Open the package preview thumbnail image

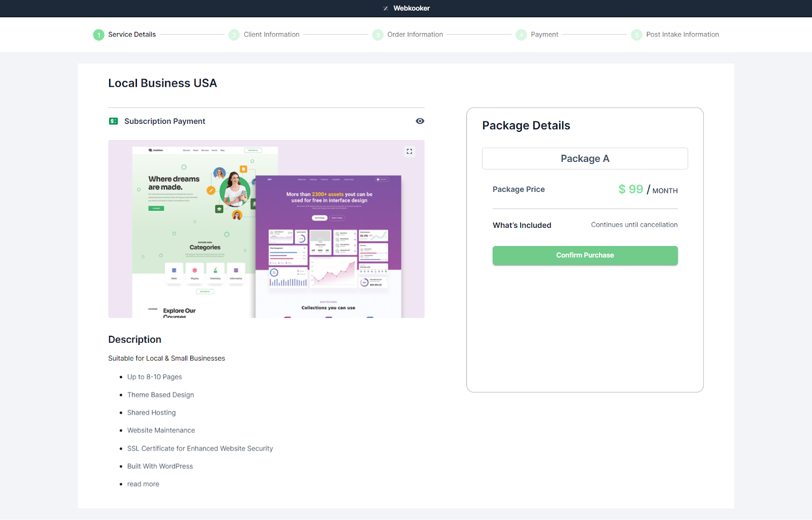266,229
